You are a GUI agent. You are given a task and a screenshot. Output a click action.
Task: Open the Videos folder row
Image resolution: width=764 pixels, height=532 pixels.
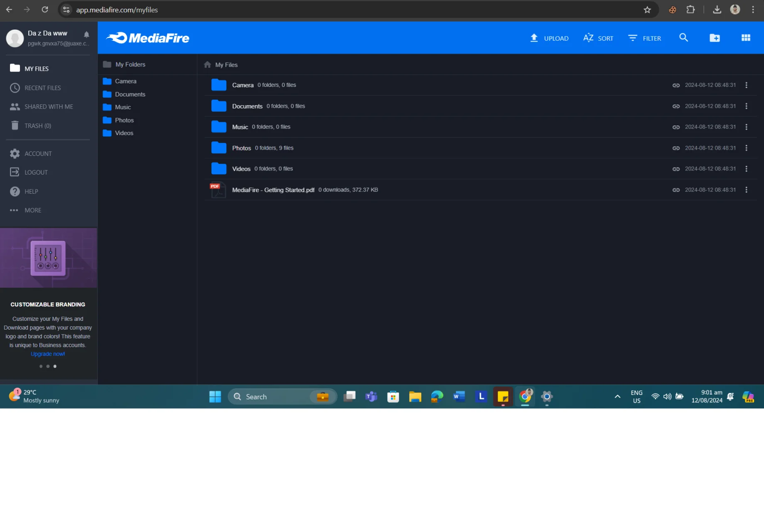pyautogui.click(x=480, y=169)
